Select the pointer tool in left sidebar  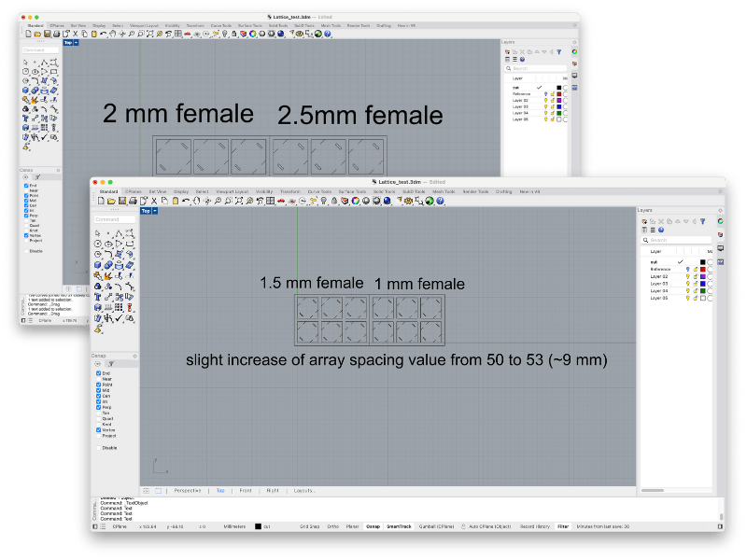98,233
